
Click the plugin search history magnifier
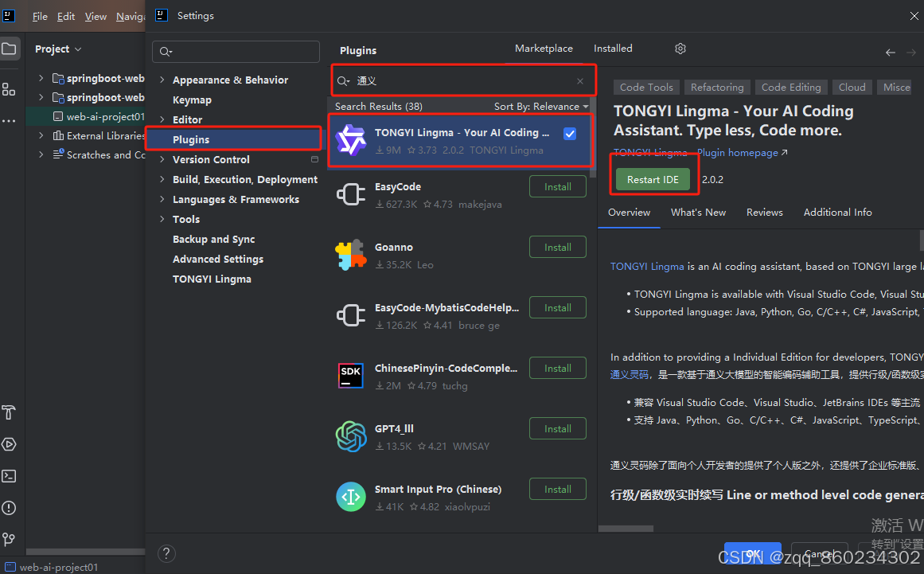[343, 81]
